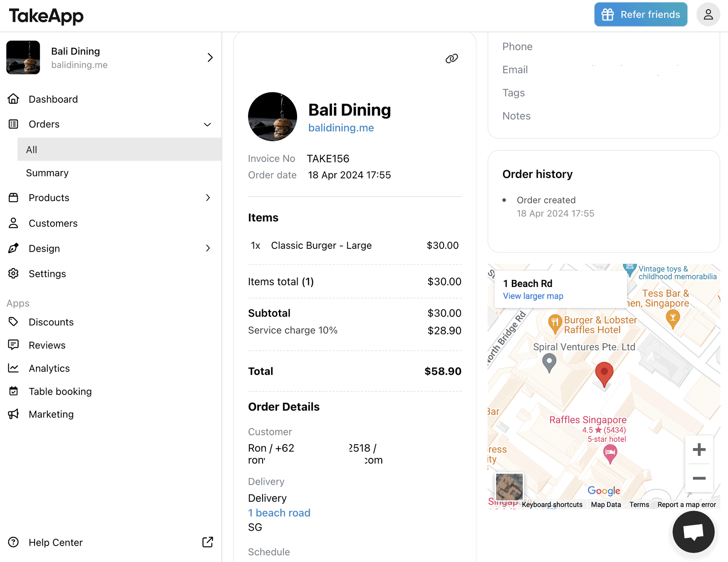Click the Discounts tag icon
Viewport: 728px width, 562px height.
14,322
